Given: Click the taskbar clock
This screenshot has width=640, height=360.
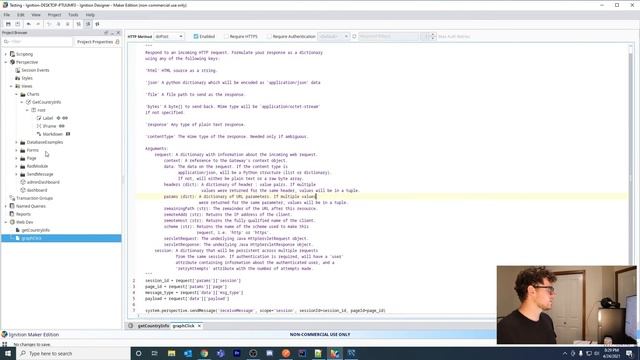Looking at the screenshot, I should pos(611,353).
